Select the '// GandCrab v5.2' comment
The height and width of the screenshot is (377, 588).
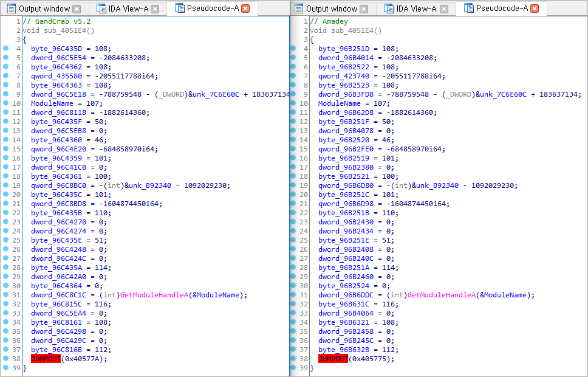tap(56, 21)
